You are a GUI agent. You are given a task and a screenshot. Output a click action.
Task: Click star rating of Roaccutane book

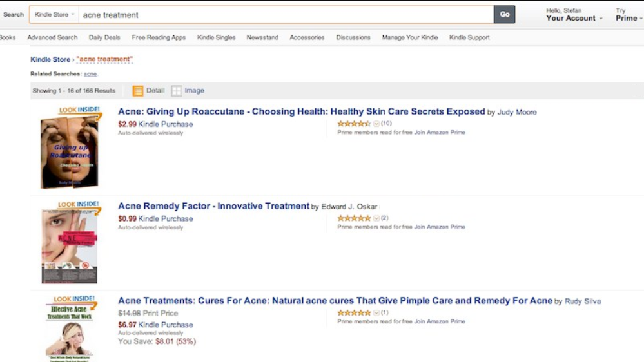coord(354,124)
